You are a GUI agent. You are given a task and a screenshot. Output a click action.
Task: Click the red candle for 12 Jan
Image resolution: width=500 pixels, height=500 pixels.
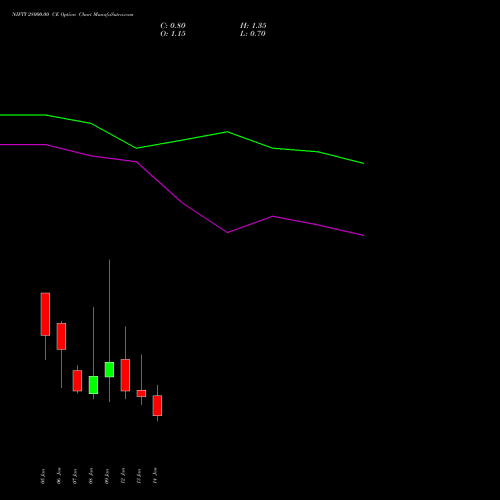coord(125,375)
